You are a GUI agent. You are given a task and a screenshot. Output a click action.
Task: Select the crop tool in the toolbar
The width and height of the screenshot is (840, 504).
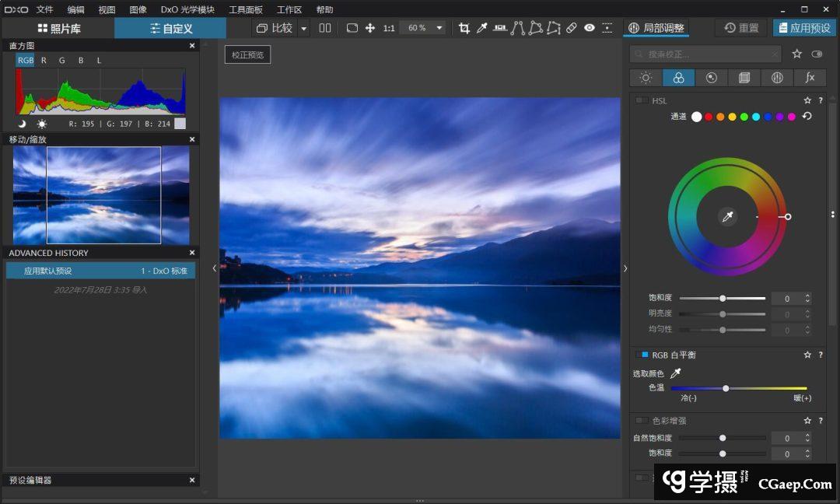coord(464,28)
